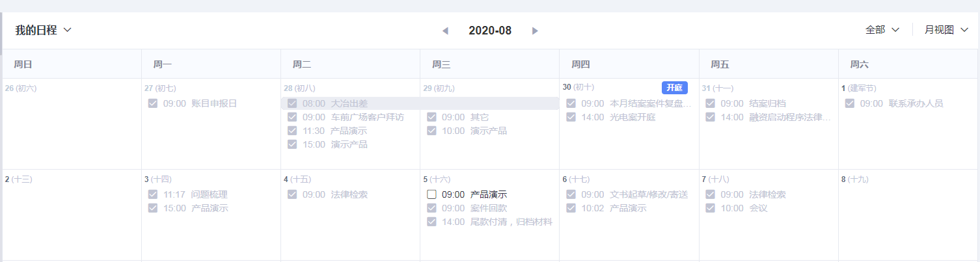Check the unchecked 09:00 产品演示 checkbox
The image size is (980, 262).
click(431, 194)
